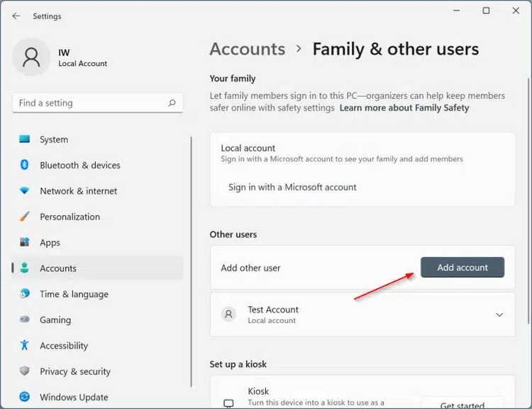Go back using the back arrow

[x=16, y=16]
